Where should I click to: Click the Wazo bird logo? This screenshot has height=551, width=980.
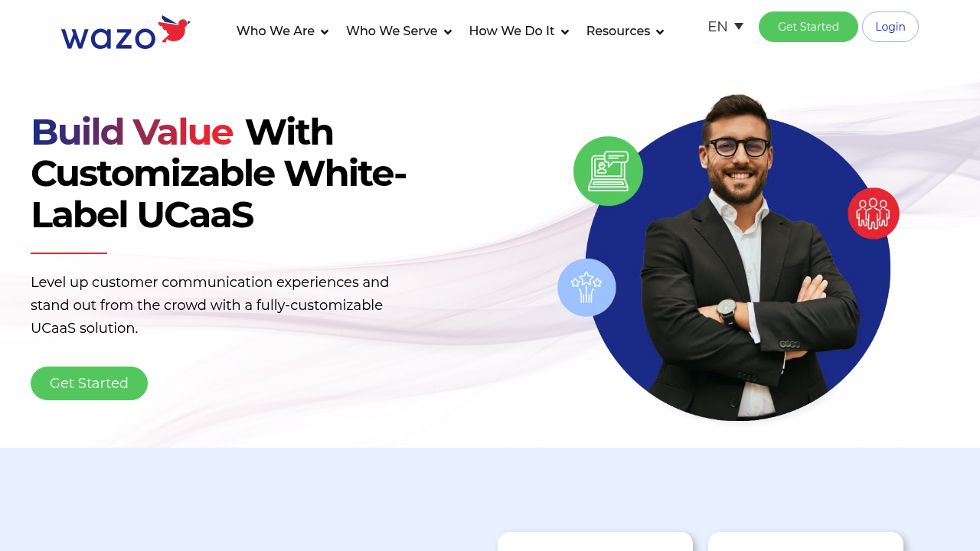(126, 33)
